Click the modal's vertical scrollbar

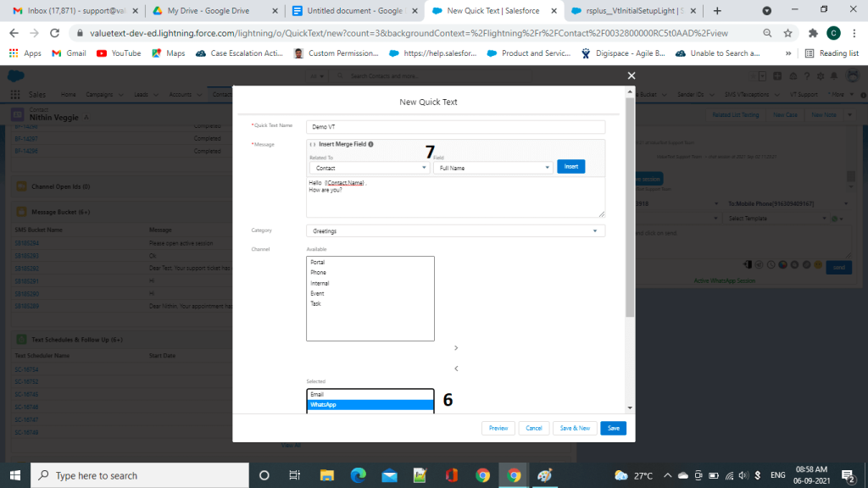click(x=629, y=212)
